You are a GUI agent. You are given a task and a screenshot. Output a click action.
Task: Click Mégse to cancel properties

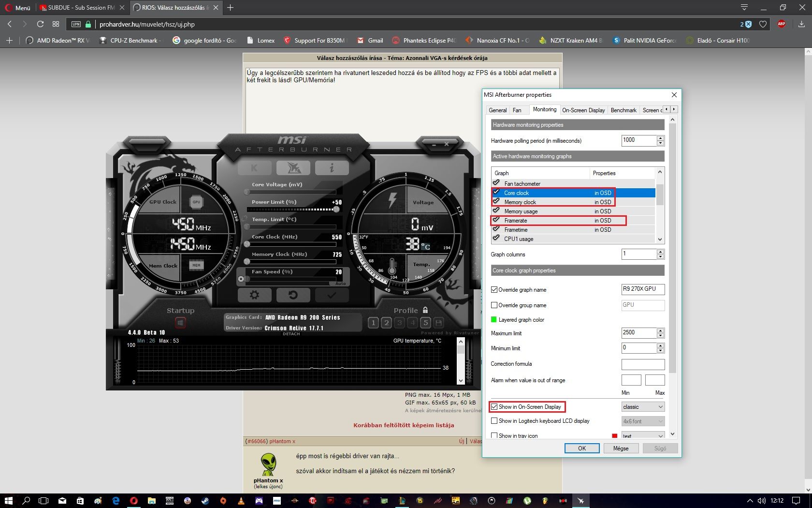click(621, 448)
